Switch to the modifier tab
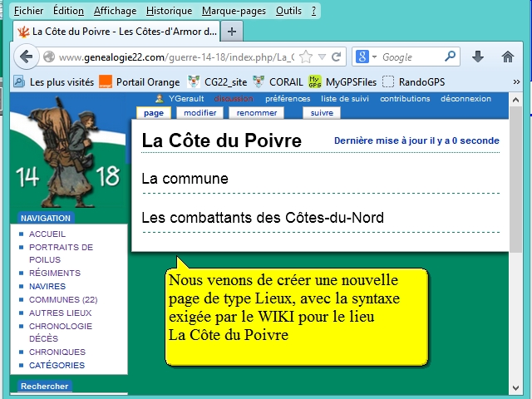 pos(199,112)
